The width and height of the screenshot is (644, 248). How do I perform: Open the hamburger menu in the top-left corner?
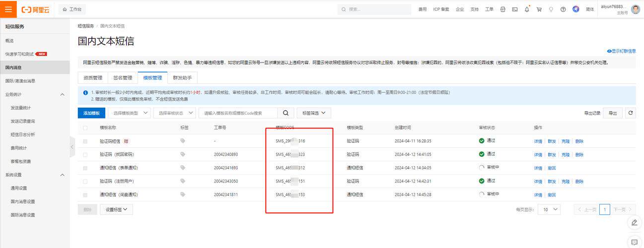point(8,9)
